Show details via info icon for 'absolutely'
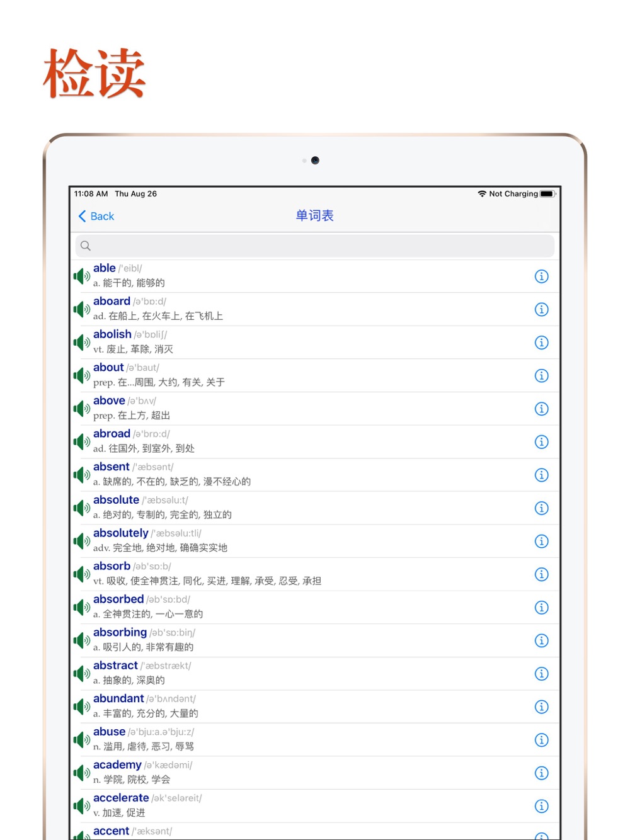Viewport: 630px width, 840px height. point(541,541)
